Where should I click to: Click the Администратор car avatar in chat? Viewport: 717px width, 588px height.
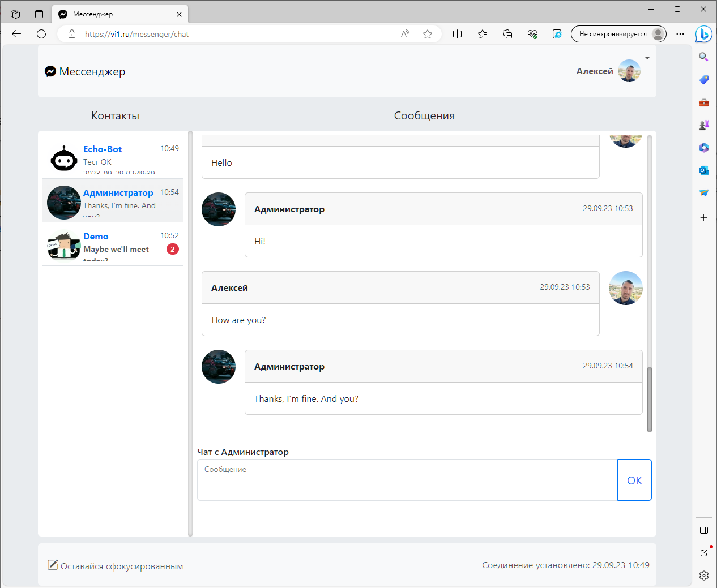point(218,209)
